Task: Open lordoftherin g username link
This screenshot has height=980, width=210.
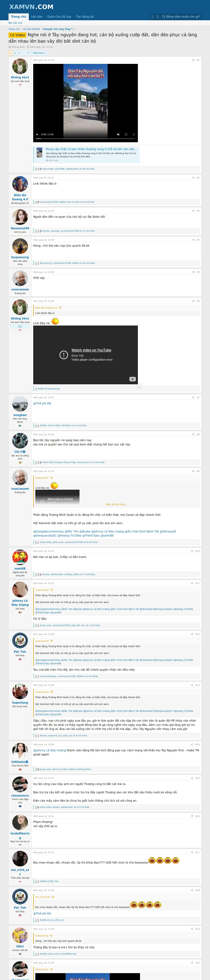Action: (20, 835)
